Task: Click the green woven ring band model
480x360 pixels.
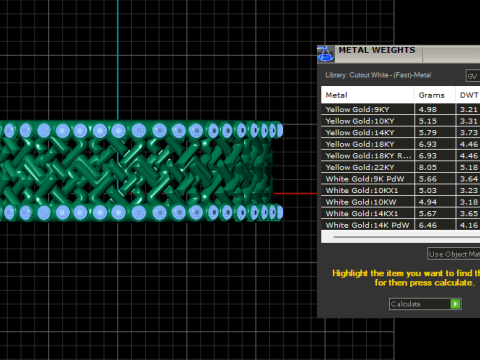Action: click(x=140, y=171)
